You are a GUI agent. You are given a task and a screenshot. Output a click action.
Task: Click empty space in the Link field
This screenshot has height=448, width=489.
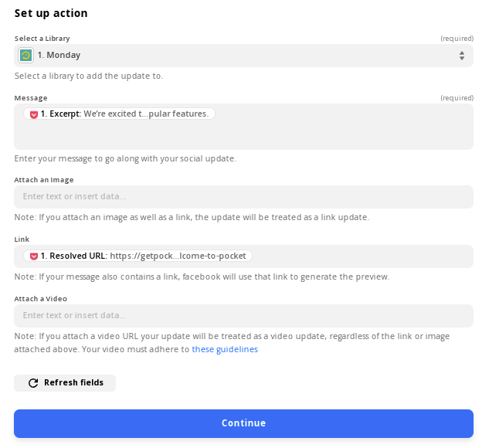[362, 256]
